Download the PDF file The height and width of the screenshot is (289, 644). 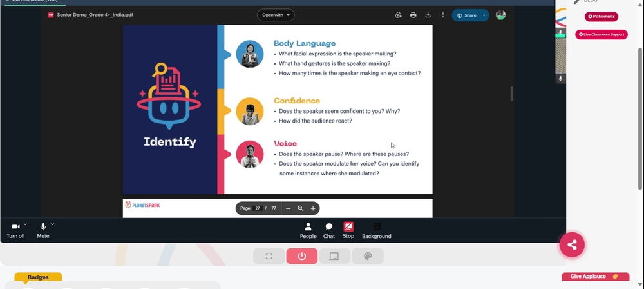428,15
